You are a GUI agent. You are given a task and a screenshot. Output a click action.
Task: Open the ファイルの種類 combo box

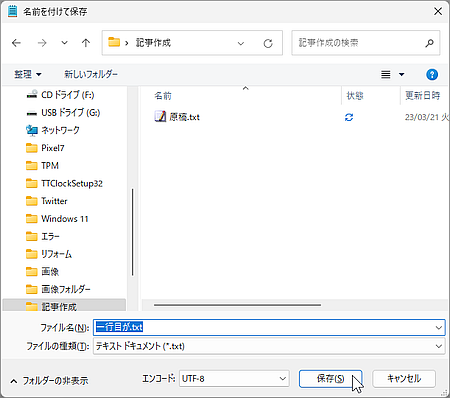pyautogui.click(x=269, y=346)
